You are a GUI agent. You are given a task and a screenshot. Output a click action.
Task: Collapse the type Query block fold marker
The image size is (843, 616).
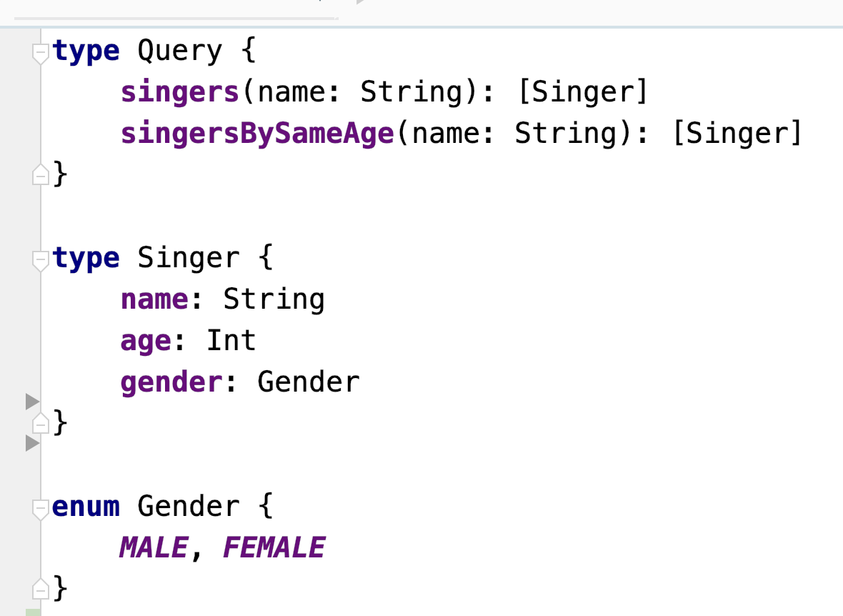41,54
